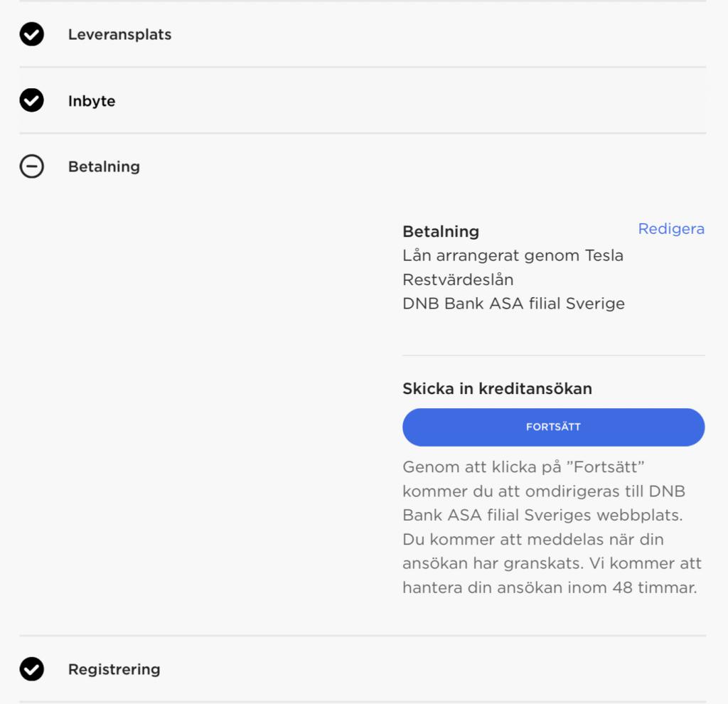The width and height of the screenshot is (728, 704).
Task: Click "Sveriges webbplats" in the disclaimer paragraph
Action: 603,515
